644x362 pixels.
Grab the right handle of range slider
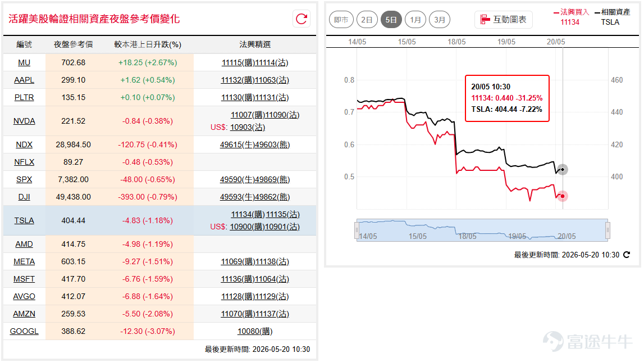pos(608,230)
